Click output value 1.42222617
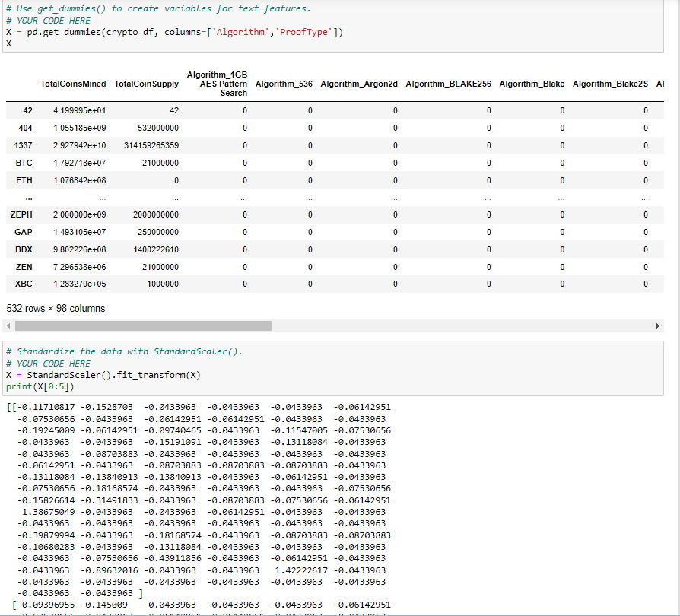680x616 pixels. point(301,570)
